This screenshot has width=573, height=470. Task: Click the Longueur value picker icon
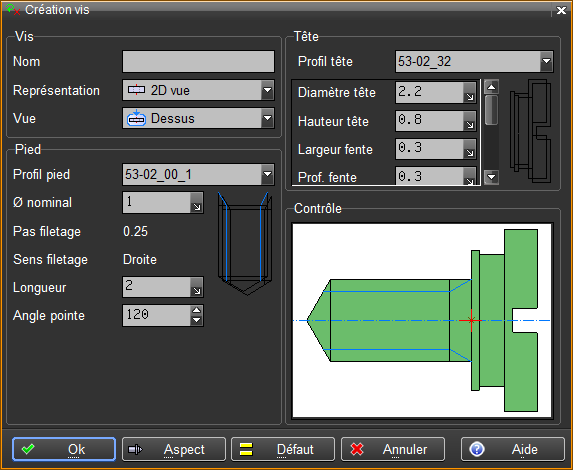[197, 287]
